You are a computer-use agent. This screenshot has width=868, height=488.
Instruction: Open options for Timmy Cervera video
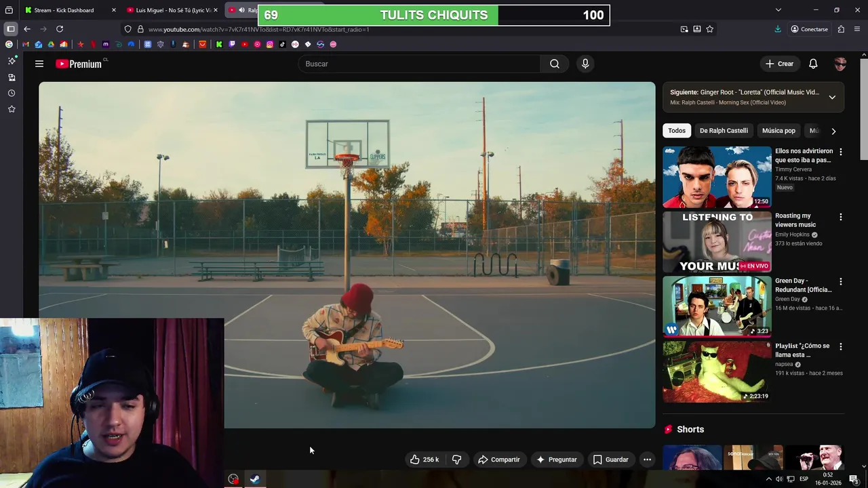click(x=841, y=152)
